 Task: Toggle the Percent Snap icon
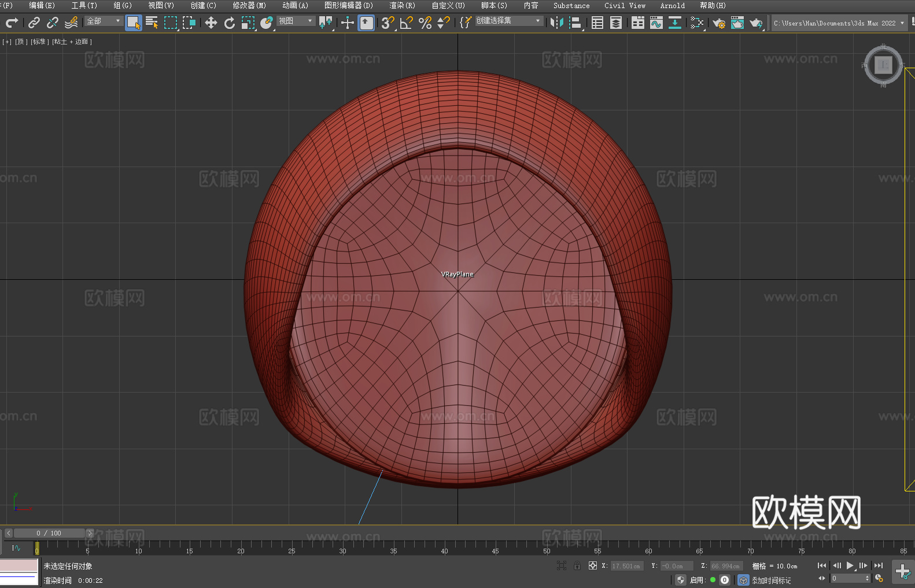[425, 23]
